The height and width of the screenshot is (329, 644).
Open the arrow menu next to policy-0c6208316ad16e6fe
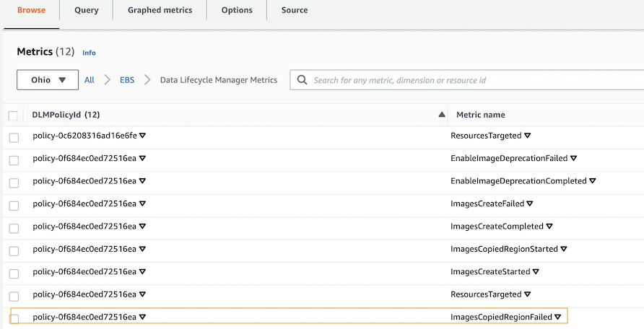pos(142,136)
